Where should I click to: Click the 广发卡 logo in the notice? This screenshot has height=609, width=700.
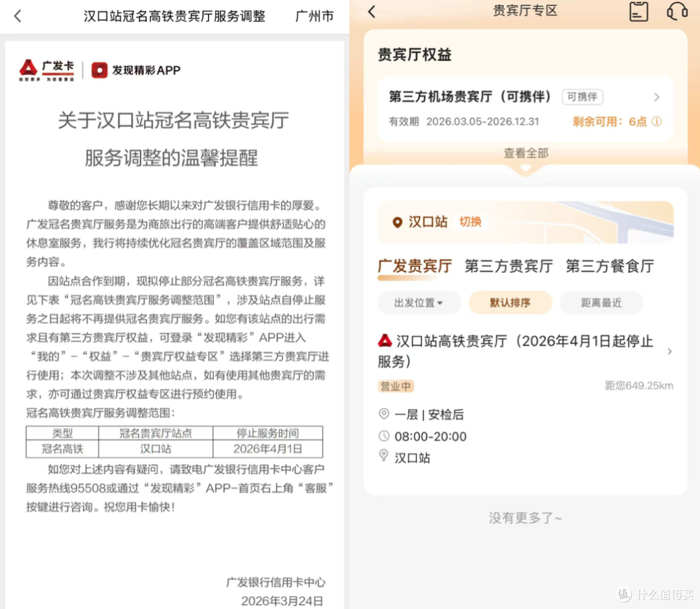coord(47,69)
